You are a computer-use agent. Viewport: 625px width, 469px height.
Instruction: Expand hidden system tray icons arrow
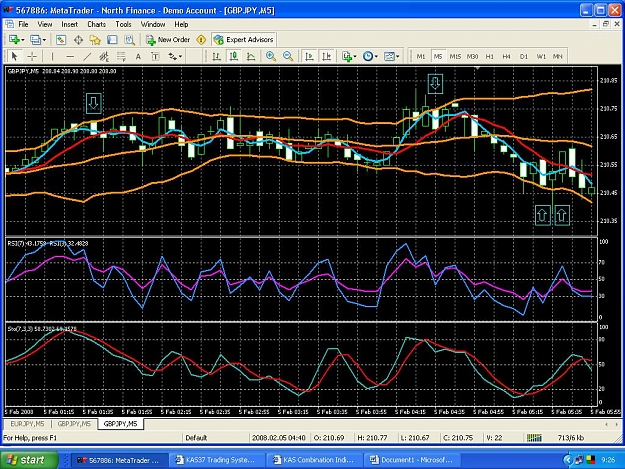pyautogui.click(x=568, y=460)
